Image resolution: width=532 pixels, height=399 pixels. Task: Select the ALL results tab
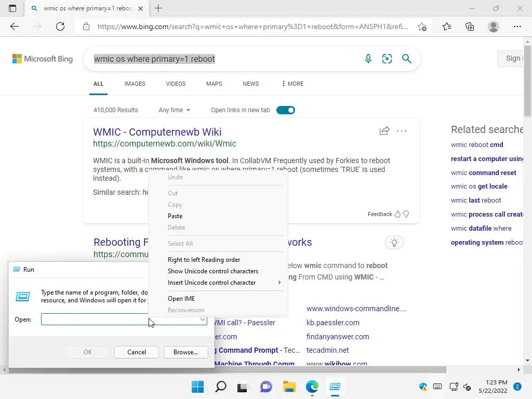coord(98,84)
